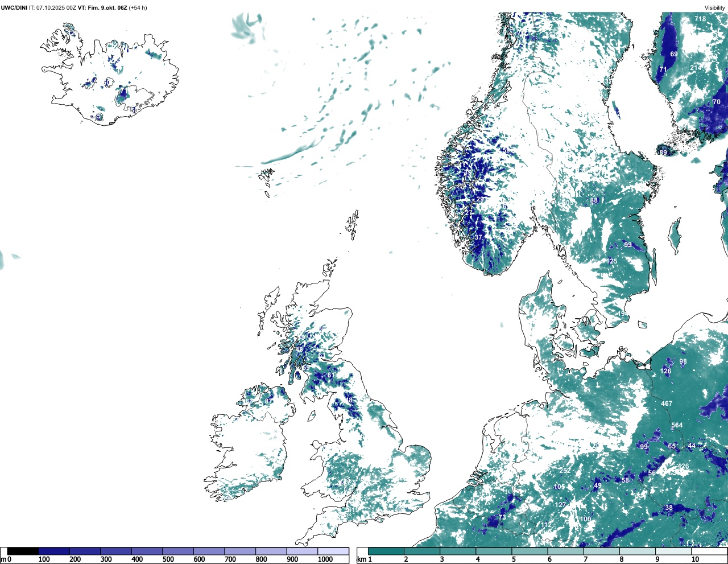Click the '125' visibility value in southern Sweden
This screenshot has height=564, width=728.
click(x=611, y=261)
